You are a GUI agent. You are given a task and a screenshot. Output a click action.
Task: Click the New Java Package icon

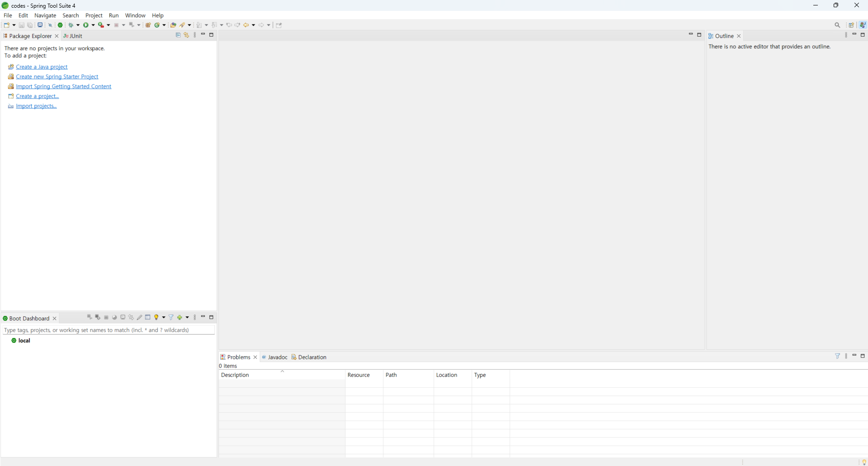(148, 25)
